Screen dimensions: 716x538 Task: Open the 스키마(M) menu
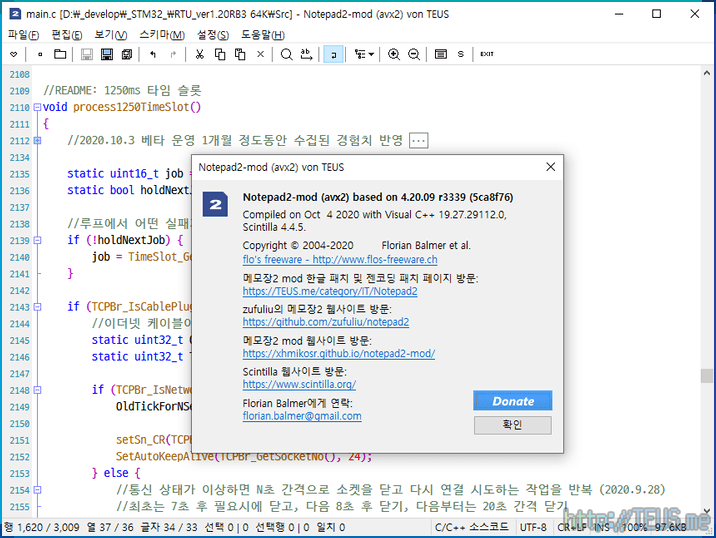click(162, 35)
